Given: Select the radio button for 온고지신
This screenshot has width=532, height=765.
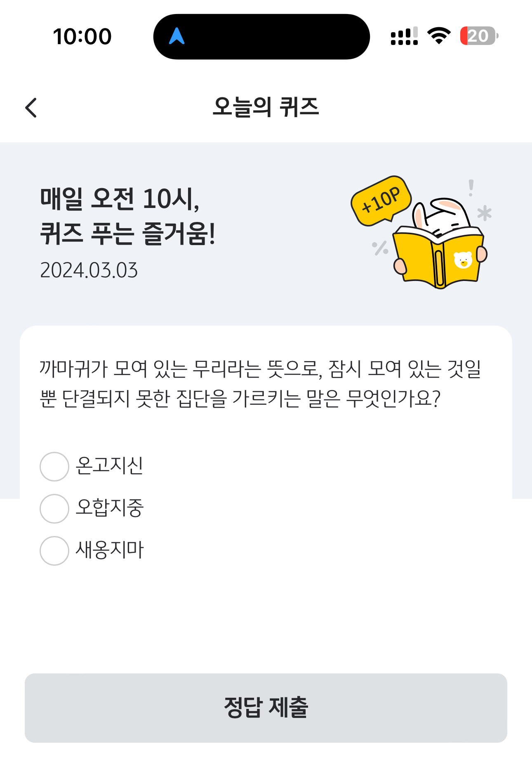Looking at the screenshot, I should [x=54, y=467].
